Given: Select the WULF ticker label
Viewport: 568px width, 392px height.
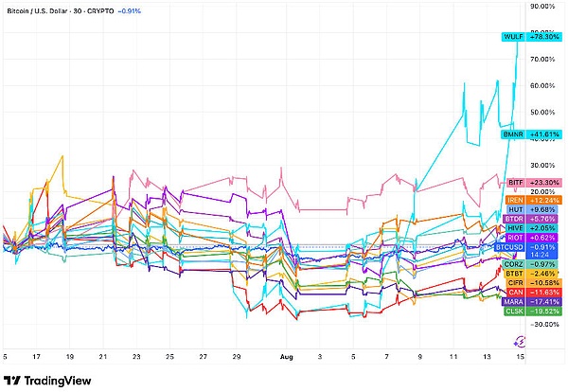Looking at the screenshot, I should [x=513, y=37].
